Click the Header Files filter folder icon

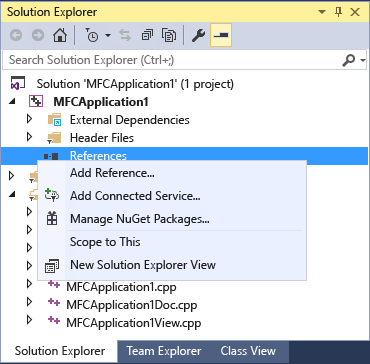[x=54, y=137]
